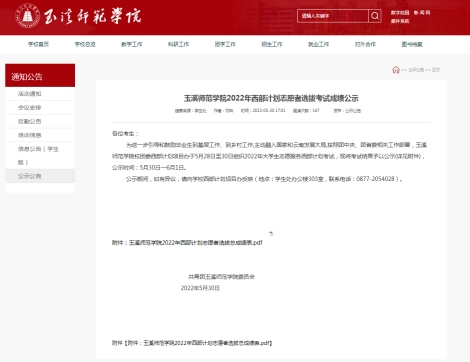Click the signature 共青团玉溪师范学院委员会

(222, 277)
